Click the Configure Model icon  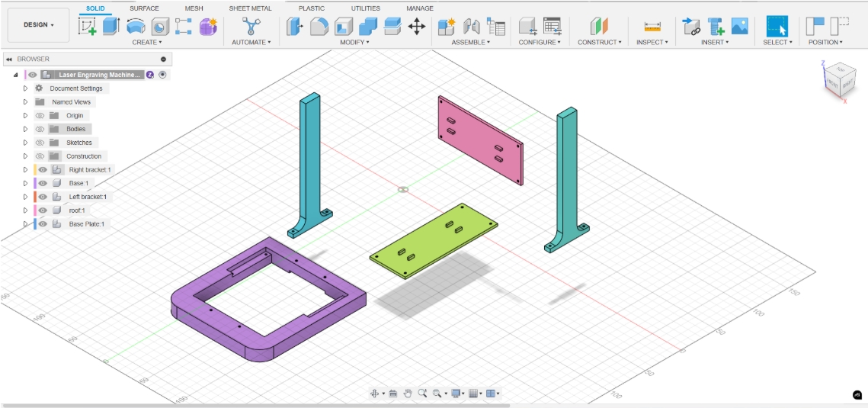pos(527,26)
